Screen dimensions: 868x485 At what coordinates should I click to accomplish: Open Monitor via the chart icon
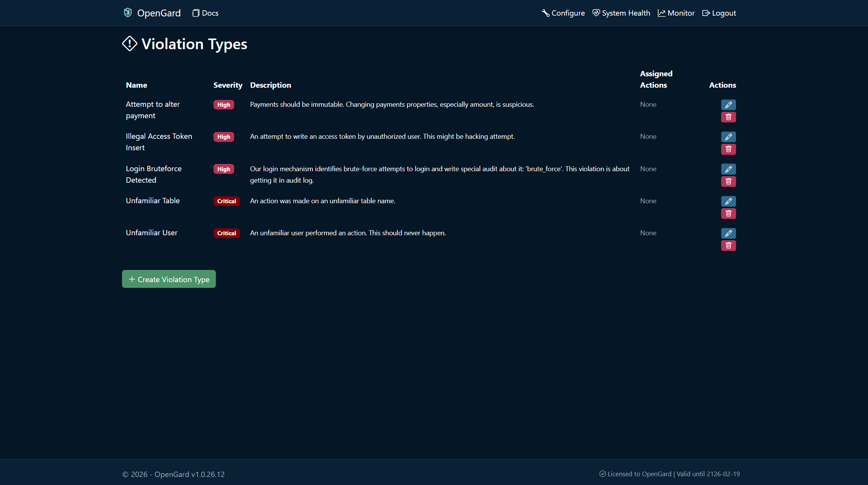(662, 13)
